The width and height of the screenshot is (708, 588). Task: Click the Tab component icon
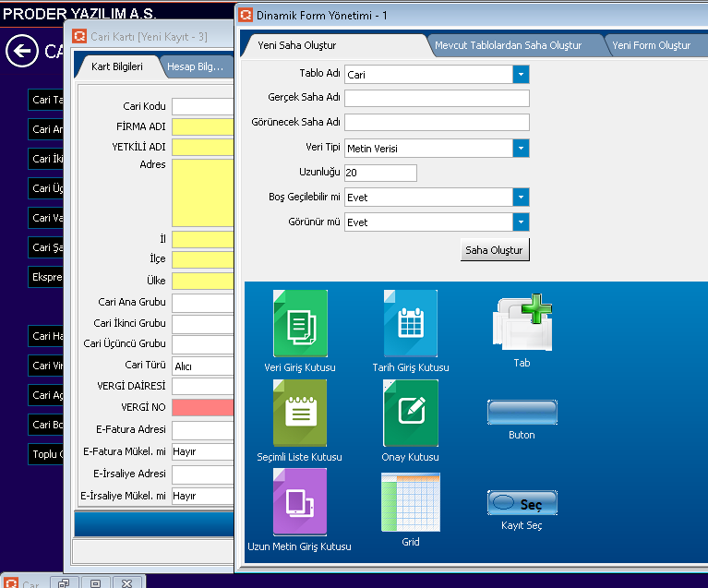522,323
